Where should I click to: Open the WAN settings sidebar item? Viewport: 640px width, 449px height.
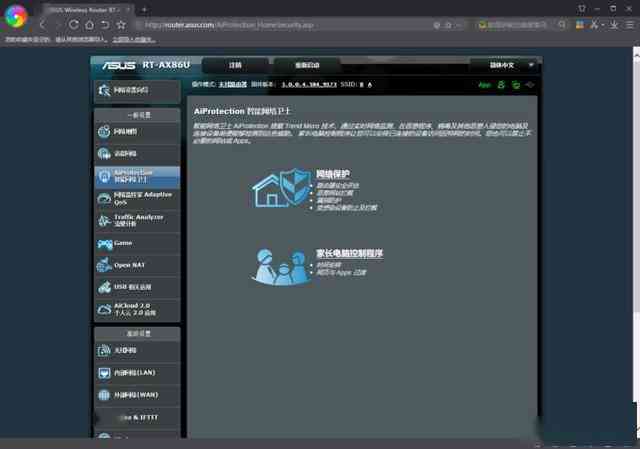click(x=137, y=395)
